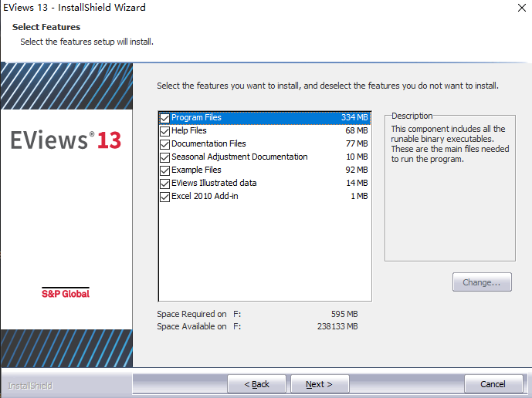The image size is (532, 398).
Task: Select EViews Illustrated data label
Action: point(214,183)
